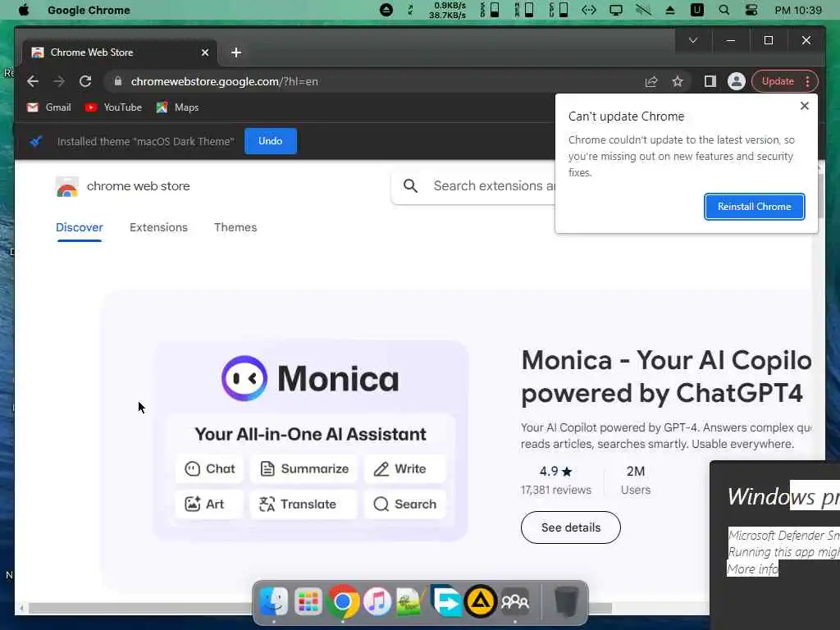Switch to the Extensions tab
The image size is (840, 630).
click(158, 227)
